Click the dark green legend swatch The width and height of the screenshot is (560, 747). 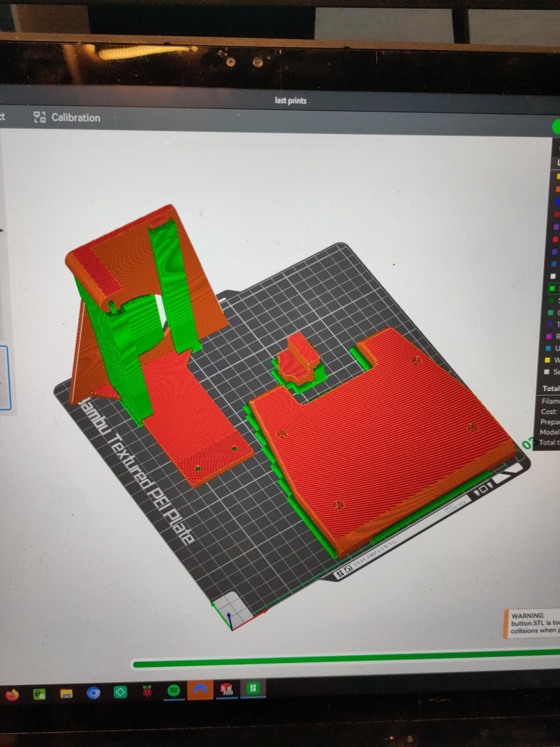[x=551, y=301]
